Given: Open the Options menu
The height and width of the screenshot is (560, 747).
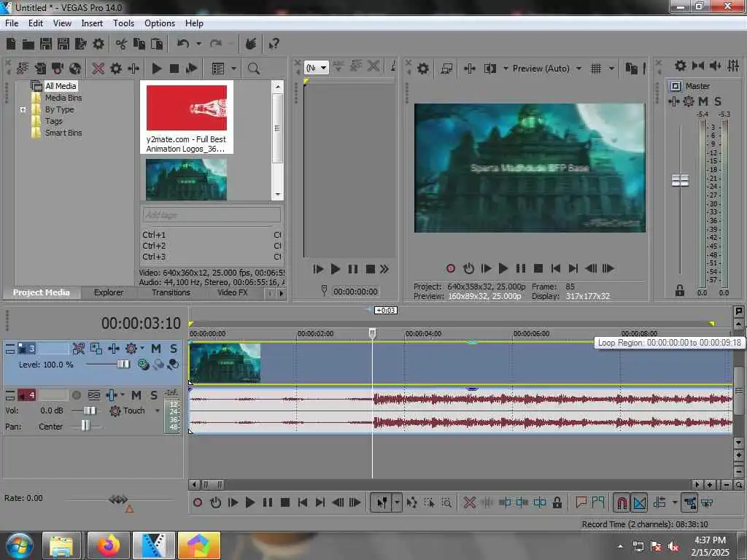Looking at the screenshot, I should (160, 23).
